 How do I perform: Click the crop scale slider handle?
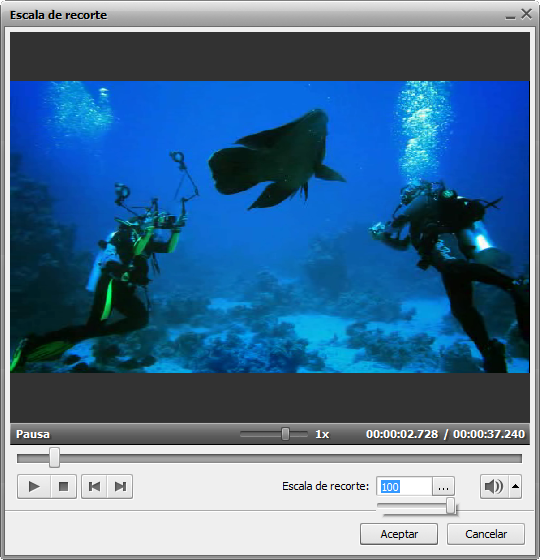(x=451, y=506)
